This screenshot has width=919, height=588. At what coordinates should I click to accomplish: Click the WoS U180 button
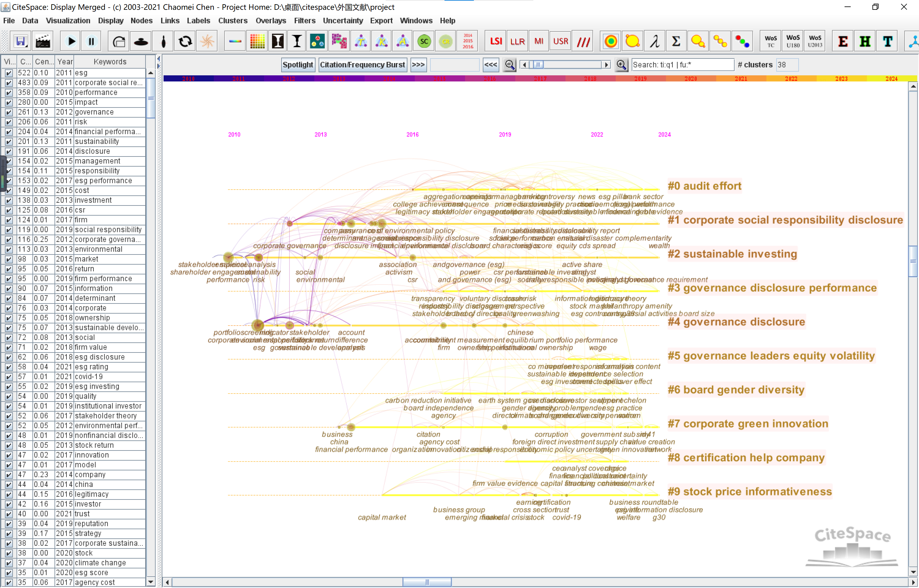click(x=792, y=41)
